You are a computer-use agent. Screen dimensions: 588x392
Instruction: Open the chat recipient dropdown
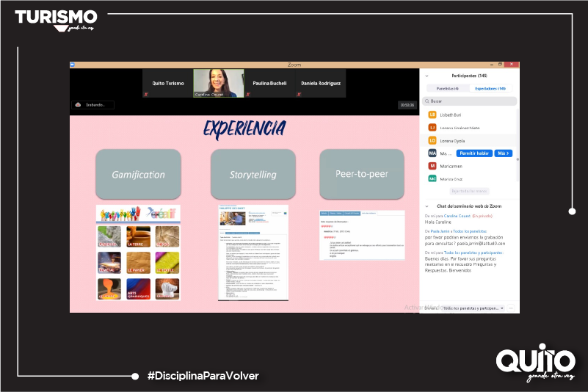(x=473, y=308)
